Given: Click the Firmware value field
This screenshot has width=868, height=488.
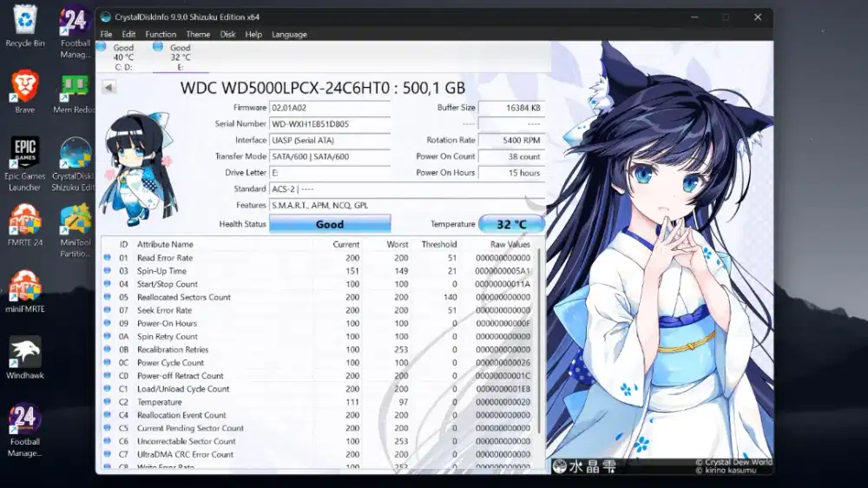Looking at the screenshot, I should click(330, 108).
